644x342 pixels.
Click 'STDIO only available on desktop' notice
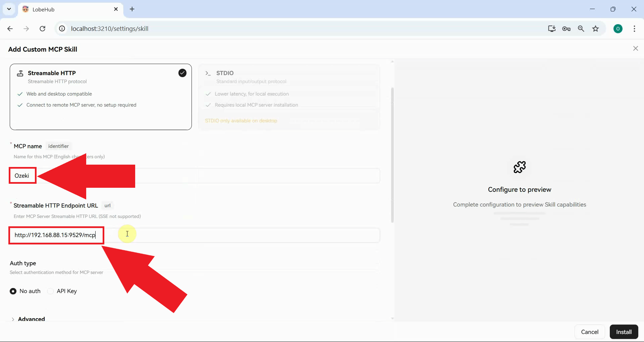(241, 121)
